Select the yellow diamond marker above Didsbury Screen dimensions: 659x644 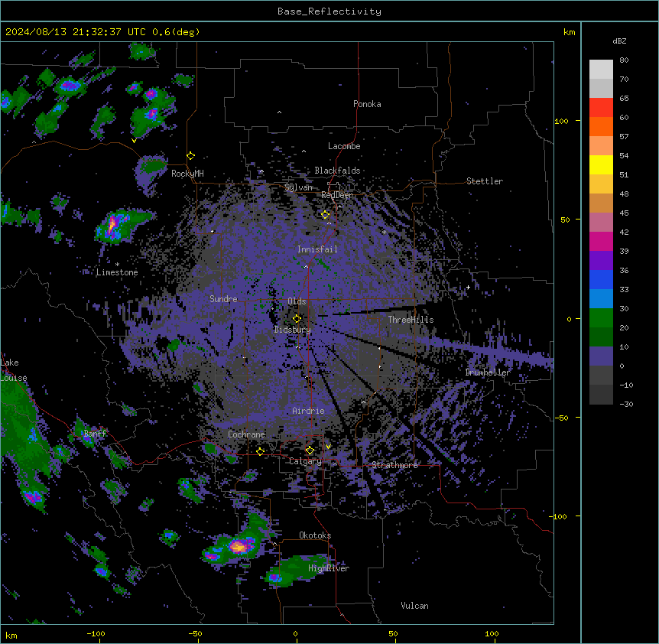[297, 318]
